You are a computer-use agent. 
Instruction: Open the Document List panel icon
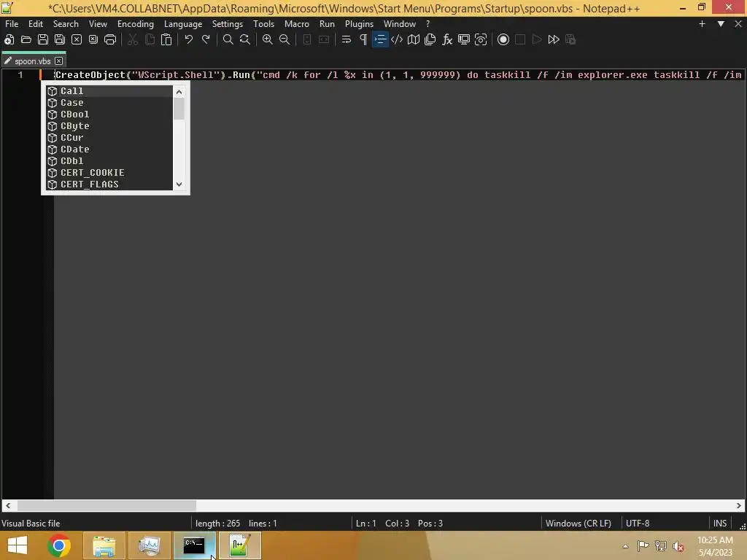click(x=430, y=39)
